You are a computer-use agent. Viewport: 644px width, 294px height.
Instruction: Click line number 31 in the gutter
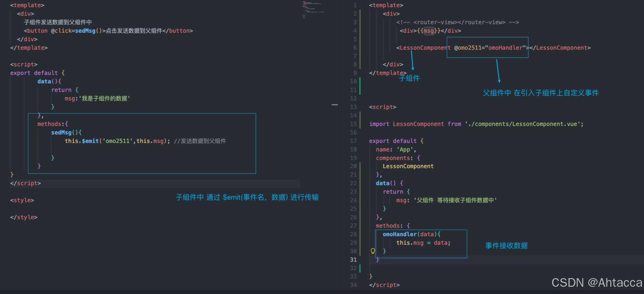pos(353,260)
